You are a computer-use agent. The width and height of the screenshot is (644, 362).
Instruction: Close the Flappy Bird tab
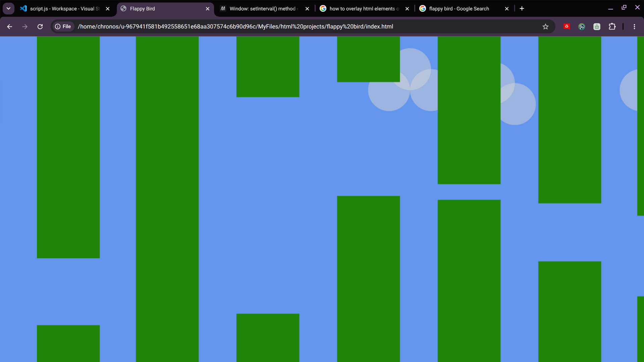pyautogui.click(x=208, y=9)
